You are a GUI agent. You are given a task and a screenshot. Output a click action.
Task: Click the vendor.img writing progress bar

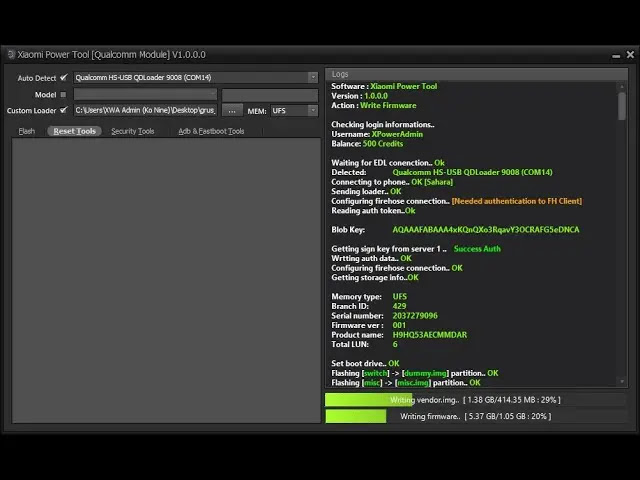pyautogui.click(x=475, y=400)
